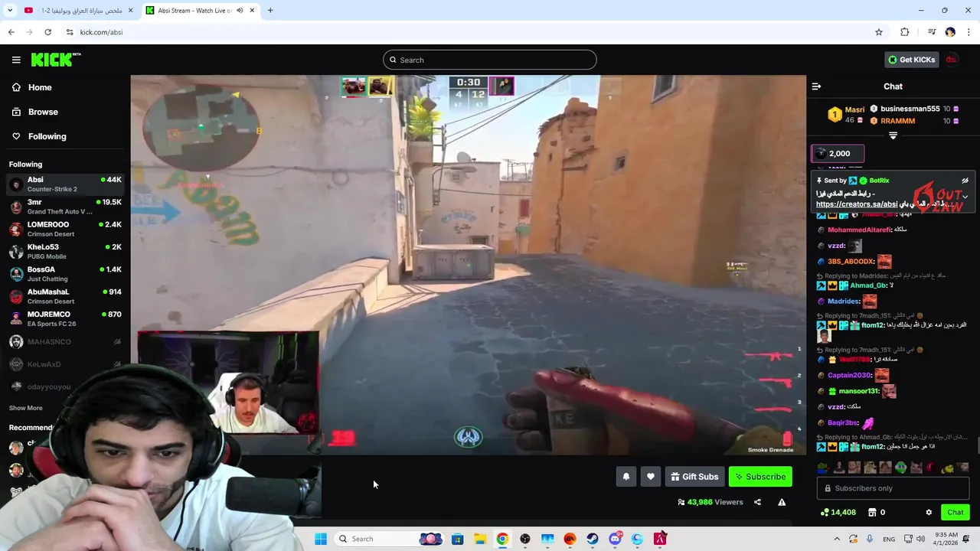Image resolution: width=980 pixels, height=551 pixels.
Task: Reload the page in Chrome
Action: pyautogui.click(x=47, y=32)
